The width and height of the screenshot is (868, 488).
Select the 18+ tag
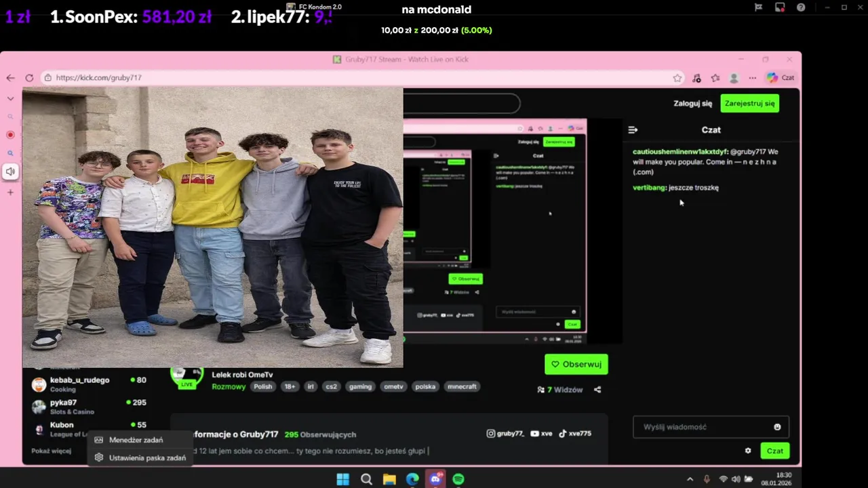click(290, 386)
